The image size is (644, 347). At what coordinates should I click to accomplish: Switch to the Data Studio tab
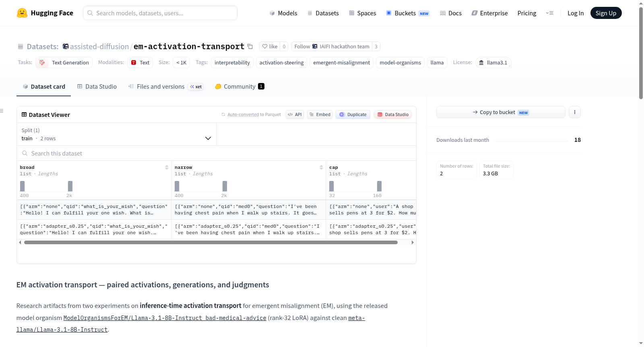[97, 86]
